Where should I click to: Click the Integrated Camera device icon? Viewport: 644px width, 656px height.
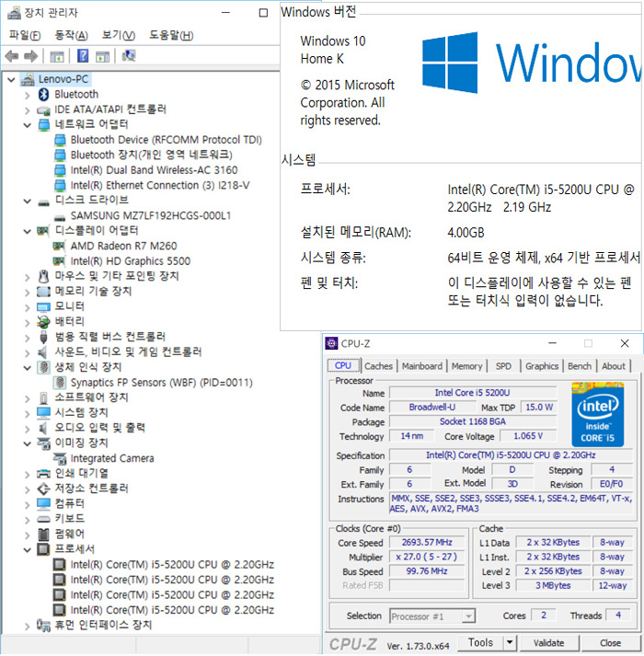[60, 458]
